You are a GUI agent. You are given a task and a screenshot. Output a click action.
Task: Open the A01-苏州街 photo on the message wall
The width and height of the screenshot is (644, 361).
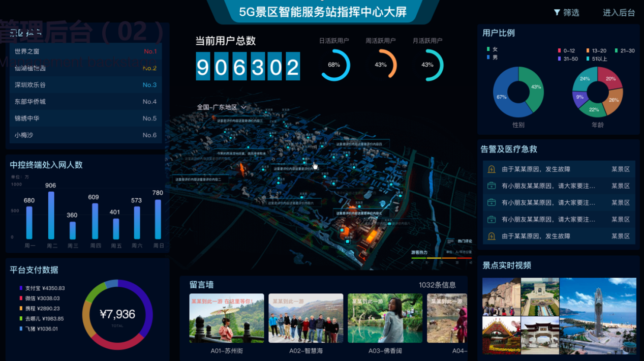click(x=226, y=317)
